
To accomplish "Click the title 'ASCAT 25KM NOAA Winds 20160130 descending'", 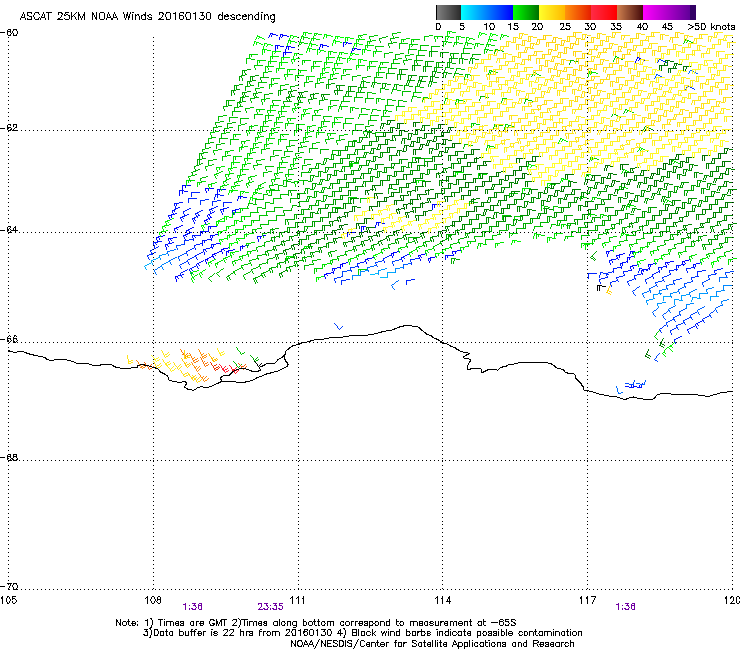I will [147, 17].
